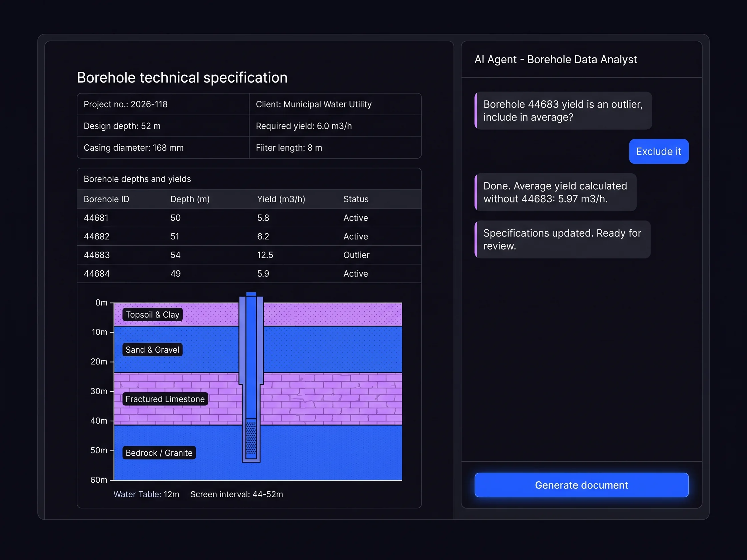The width and height of the screenshot is (747, 560).
Task: Select borehole ID 44684 in the table
Action: [x=97, y=273]
